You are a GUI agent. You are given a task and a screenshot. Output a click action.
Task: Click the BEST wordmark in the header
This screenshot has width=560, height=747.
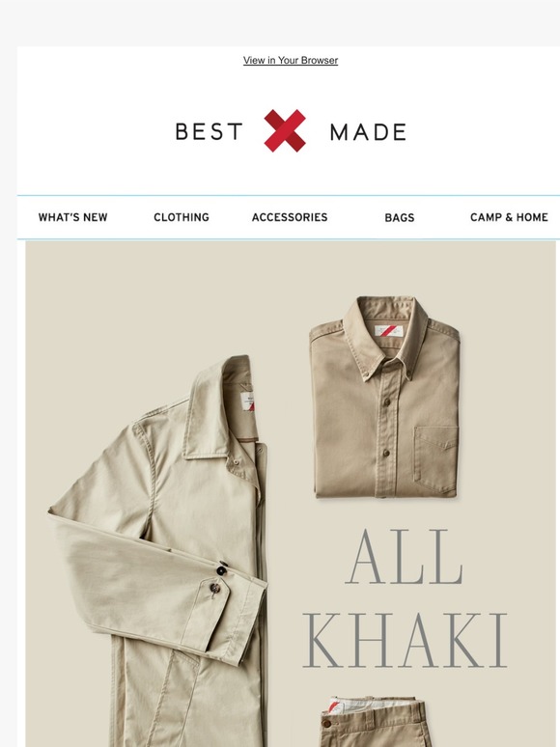point(210,131)
